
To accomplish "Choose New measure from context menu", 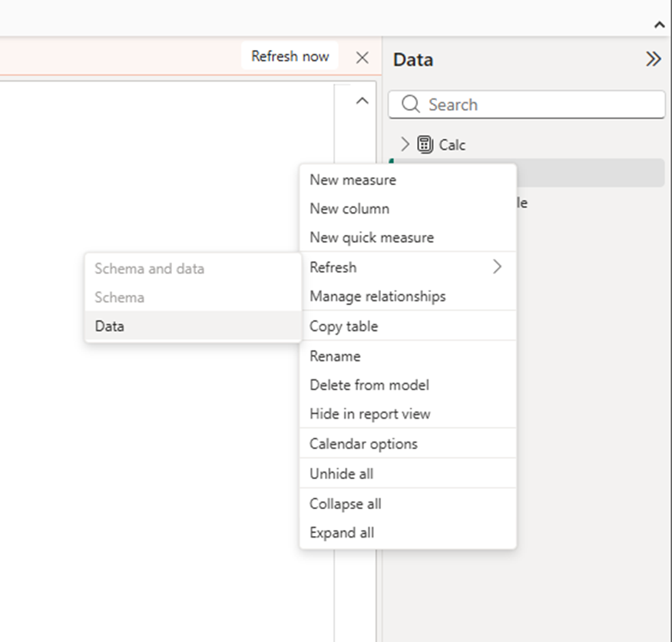I will 353,180.
